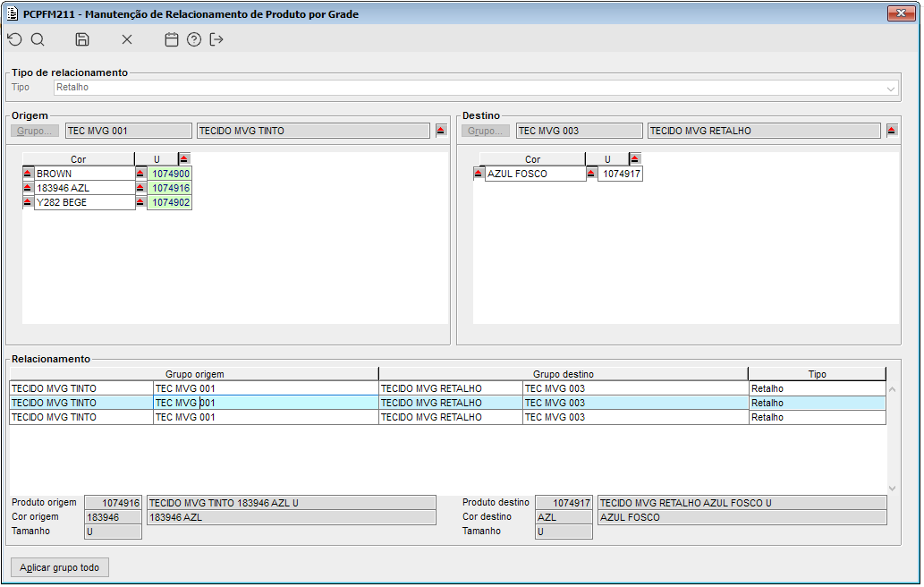Click Produto origem code field 1074916
Image resolution: width=924 pixels, height=587 pixels.
tap(113, 503)
